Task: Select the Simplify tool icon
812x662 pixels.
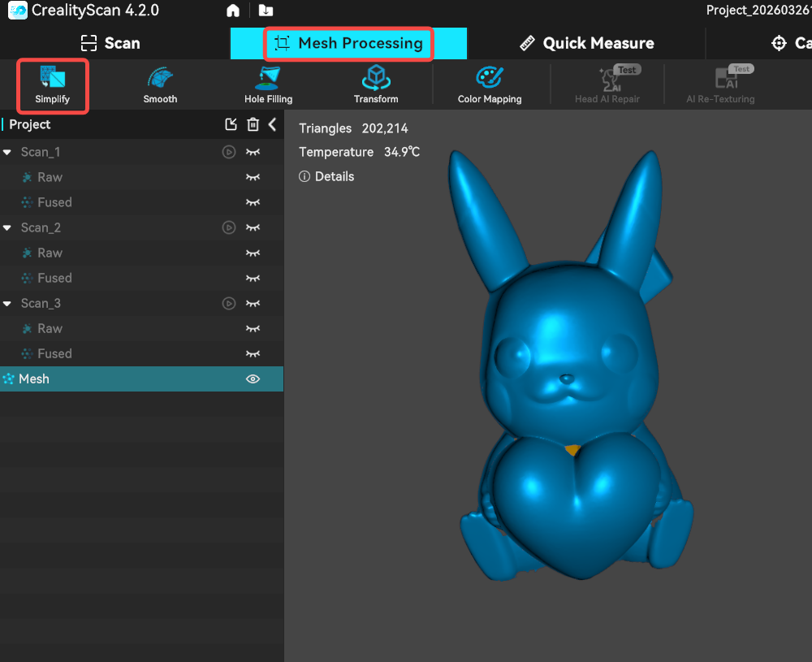Action: coord(52,80)
